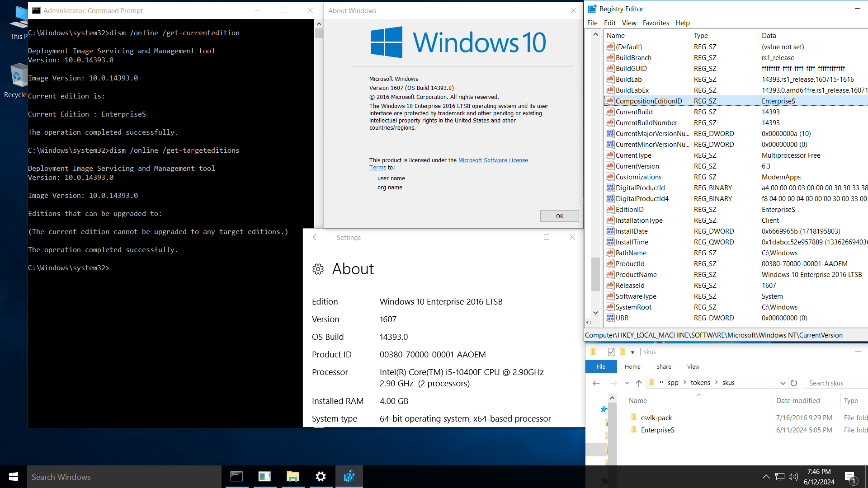Click Quick access star in Explorer pane
The image size is (868, 488).
point(604,409)
